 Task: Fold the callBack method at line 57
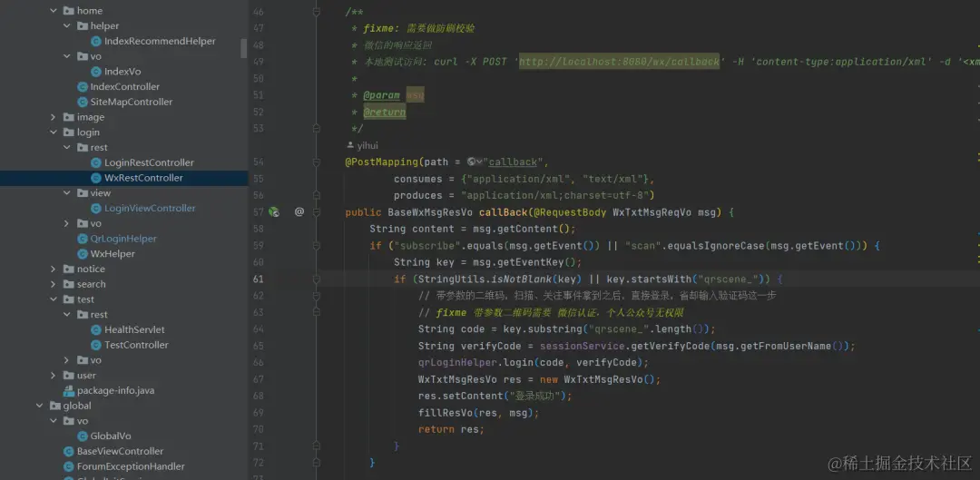coord(317,212)
